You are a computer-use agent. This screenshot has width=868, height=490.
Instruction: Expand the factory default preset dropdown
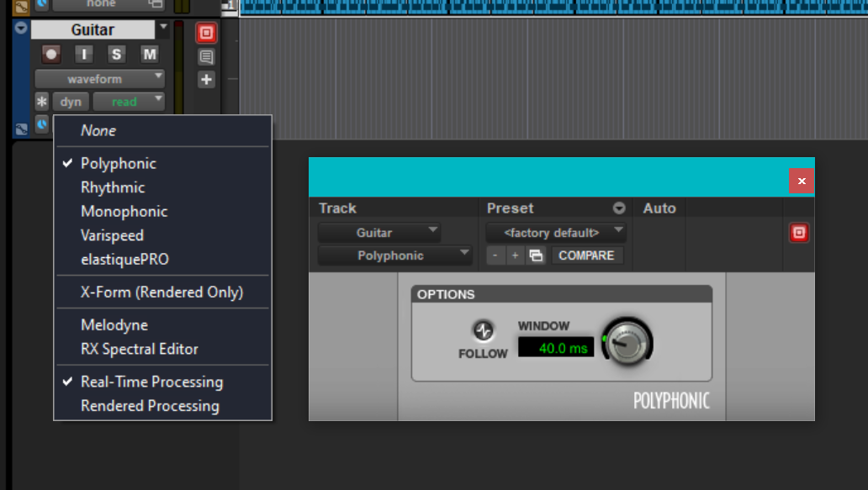pyautogui.click(x=557, y=232)
